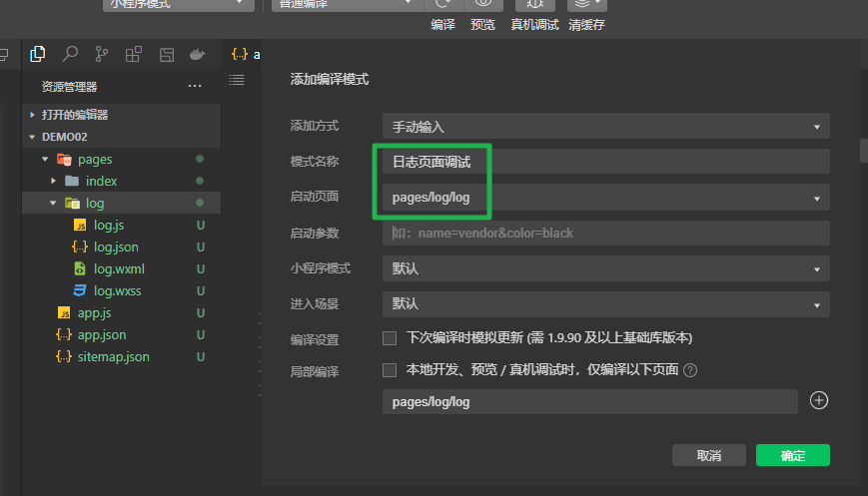Screen dimensions: 868x496
Task: Click the 资源管理器 panel title
Action: 69,86
